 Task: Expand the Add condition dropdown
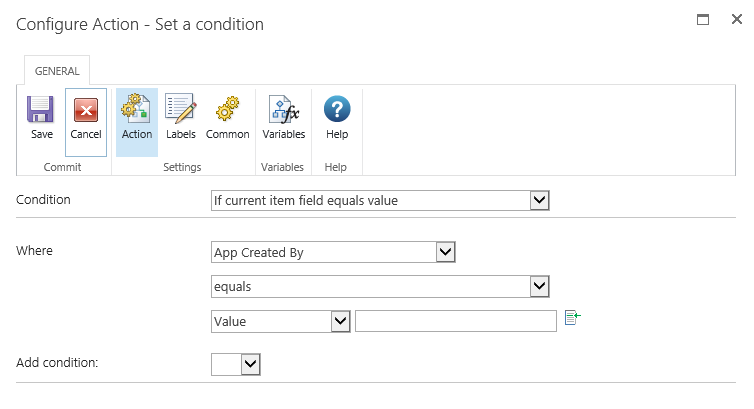coord(250,364)
